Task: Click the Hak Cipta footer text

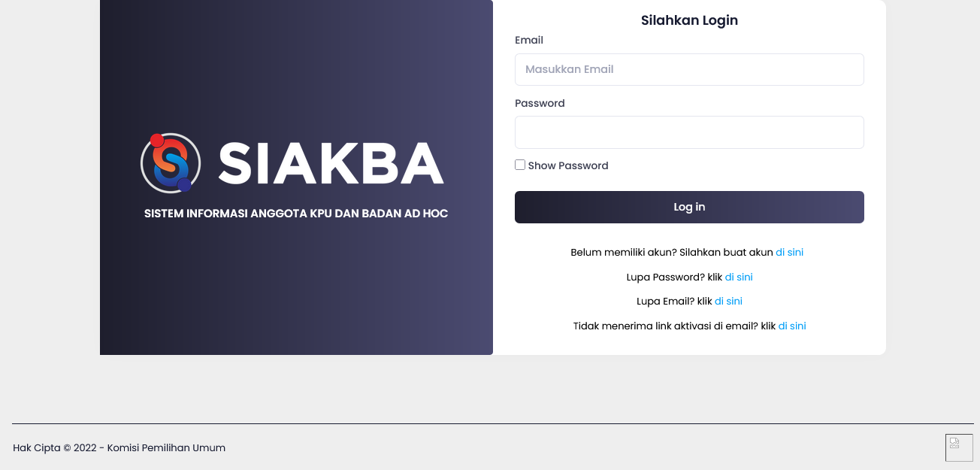Action: (119, 447)
